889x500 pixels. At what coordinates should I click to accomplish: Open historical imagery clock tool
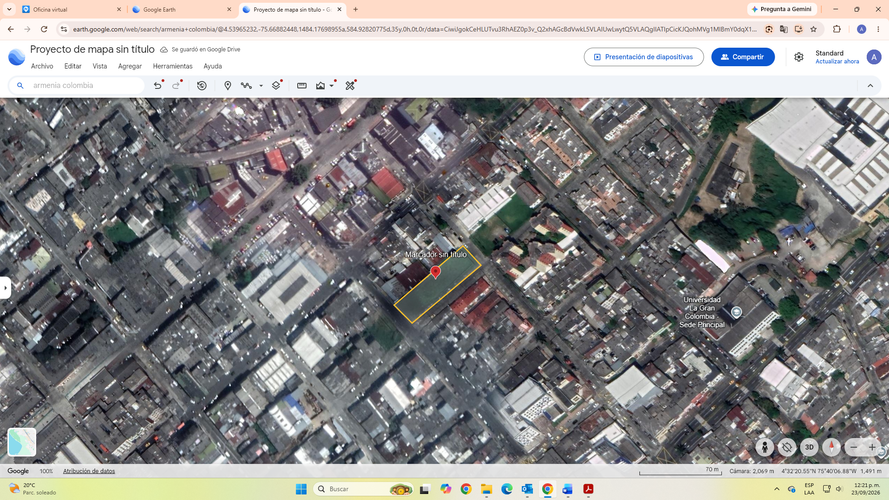(x=202, y=86)
